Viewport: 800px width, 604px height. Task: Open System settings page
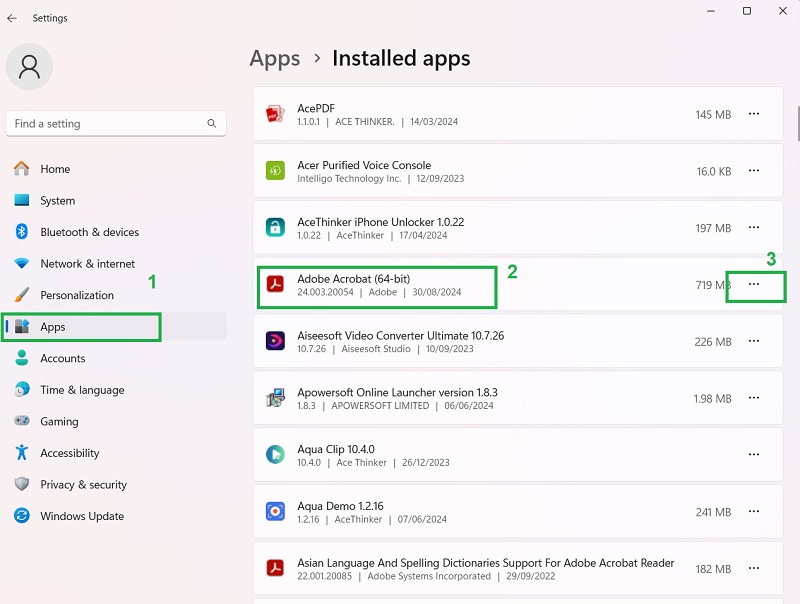coord(116,200)
